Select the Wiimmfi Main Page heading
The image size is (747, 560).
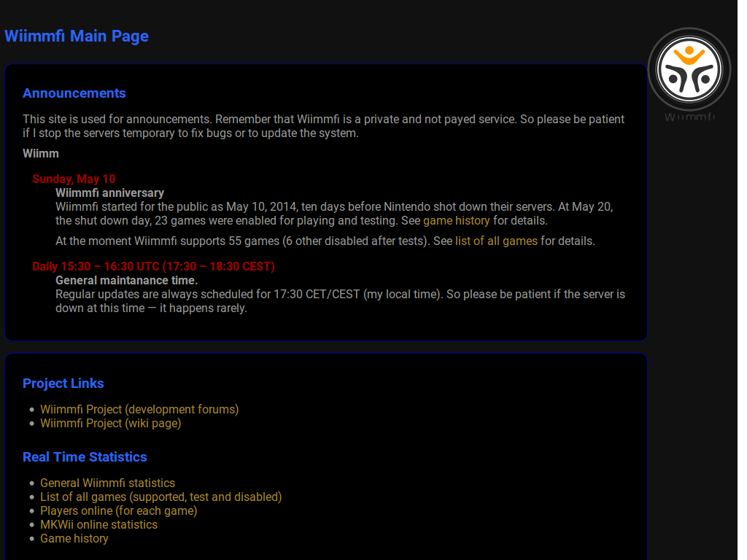click(76, 36)
